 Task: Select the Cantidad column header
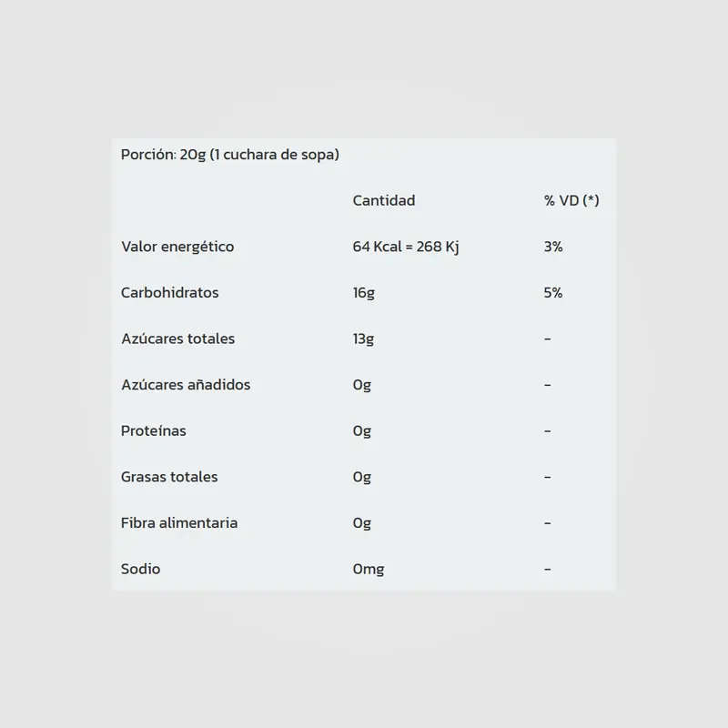click(x=383, y=200)
